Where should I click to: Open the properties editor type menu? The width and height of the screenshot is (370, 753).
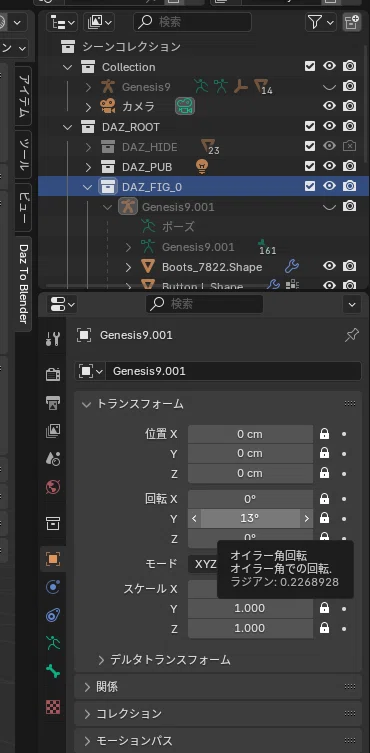tap(62, 304)
